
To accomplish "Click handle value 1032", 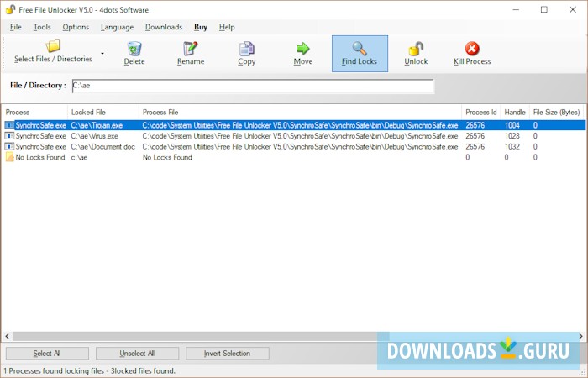I will (x=512, y=147).
